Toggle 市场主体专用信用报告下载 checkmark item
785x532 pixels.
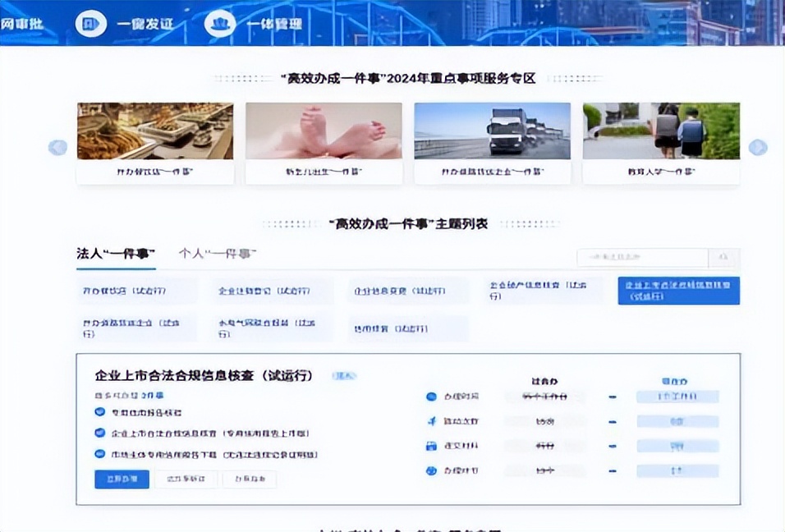click(100, 454)
